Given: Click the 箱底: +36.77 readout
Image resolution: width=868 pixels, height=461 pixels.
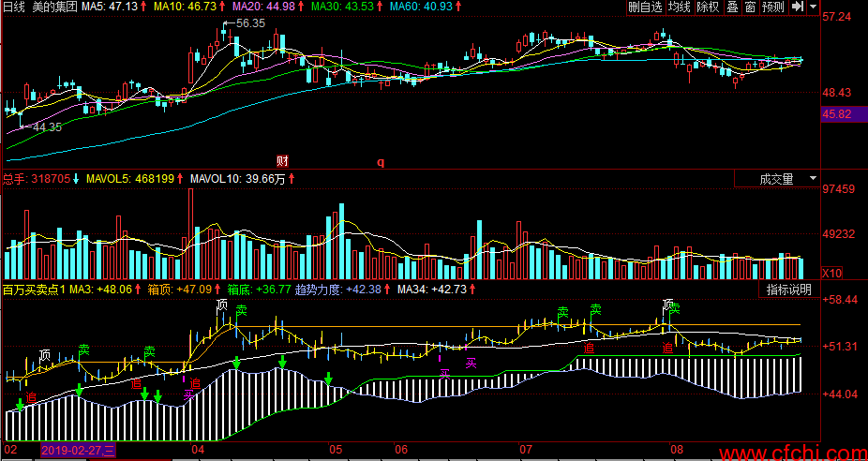Looking at the screenshot, I should click(x=258, y=289).
